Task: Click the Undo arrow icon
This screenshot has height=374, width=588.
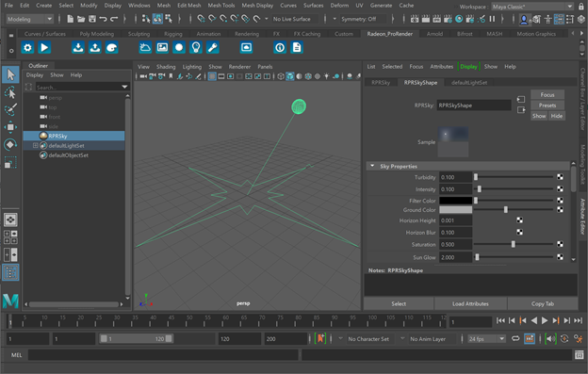Action: tap(103, 19)
